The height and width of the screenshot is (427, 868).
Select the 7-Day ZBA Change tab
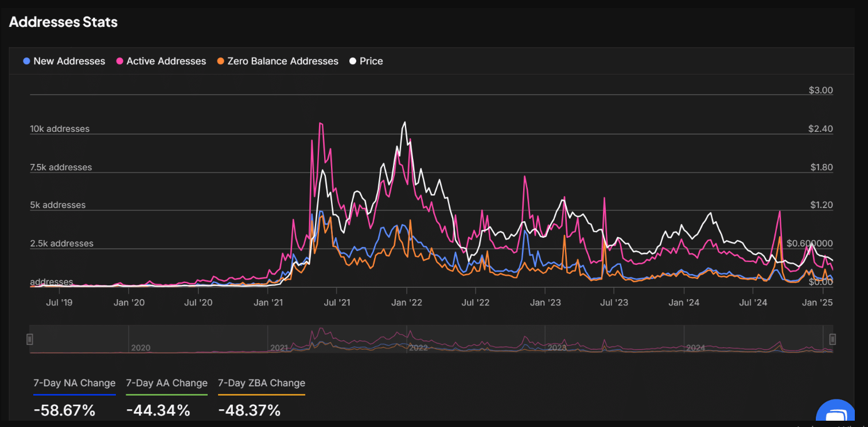[262, 383]
